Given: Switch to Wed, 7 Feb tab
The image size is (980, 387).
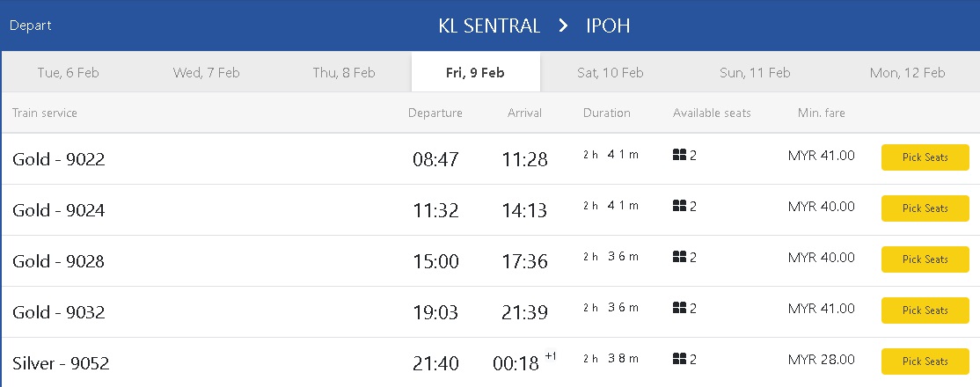Looking at the screenshot, I should 206,73.
